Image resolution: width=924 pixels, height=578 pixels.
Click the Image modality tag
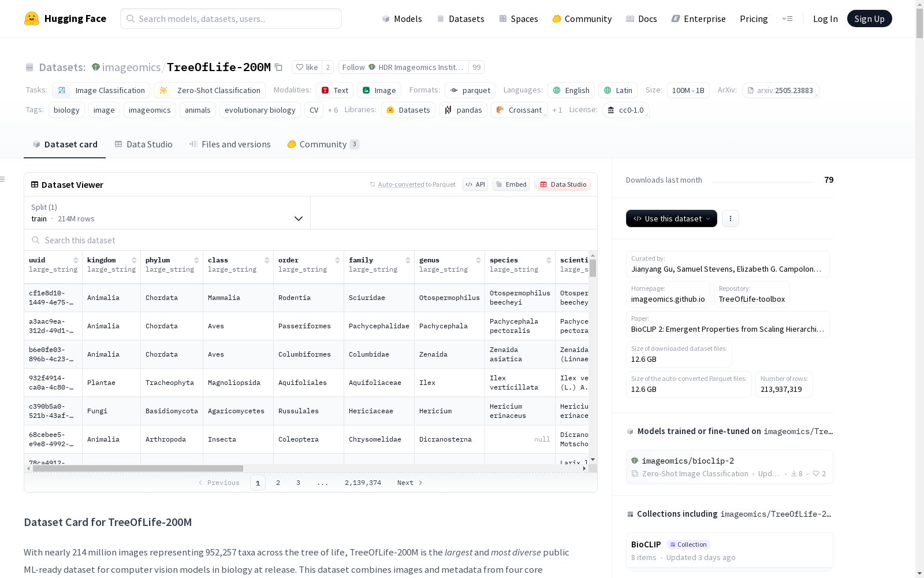pyautogui.click(x=379, y=90)
